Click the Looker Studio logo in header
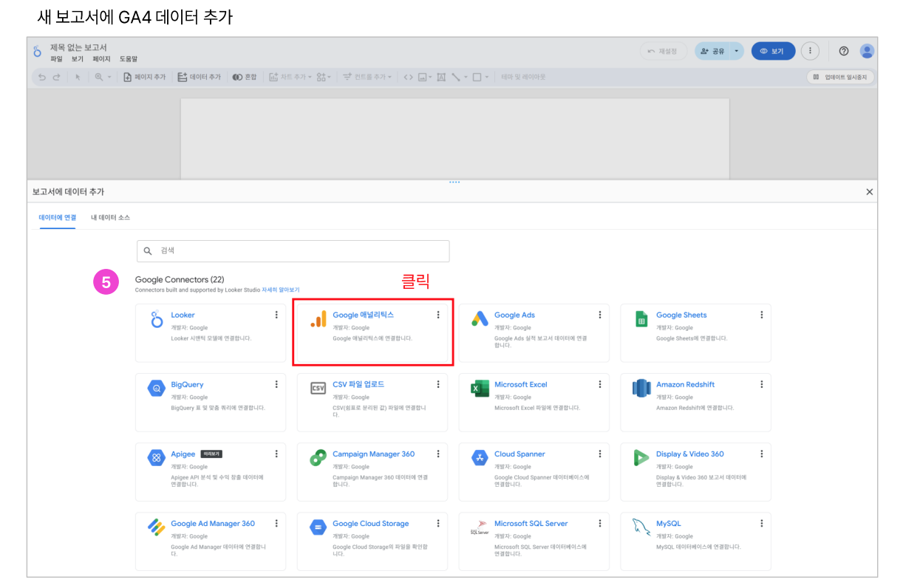This screenshot has height=588, width=903. coord(38,51)
